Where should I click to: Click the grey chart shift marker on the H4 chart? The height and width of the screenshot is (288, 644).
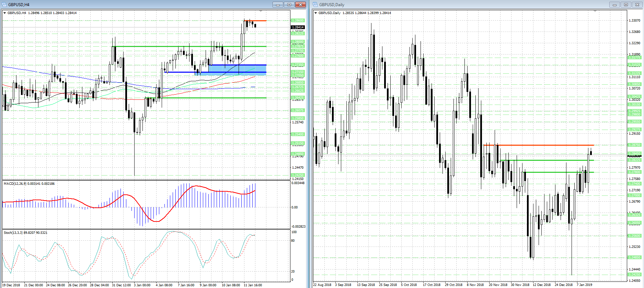[x=261, y=11]
